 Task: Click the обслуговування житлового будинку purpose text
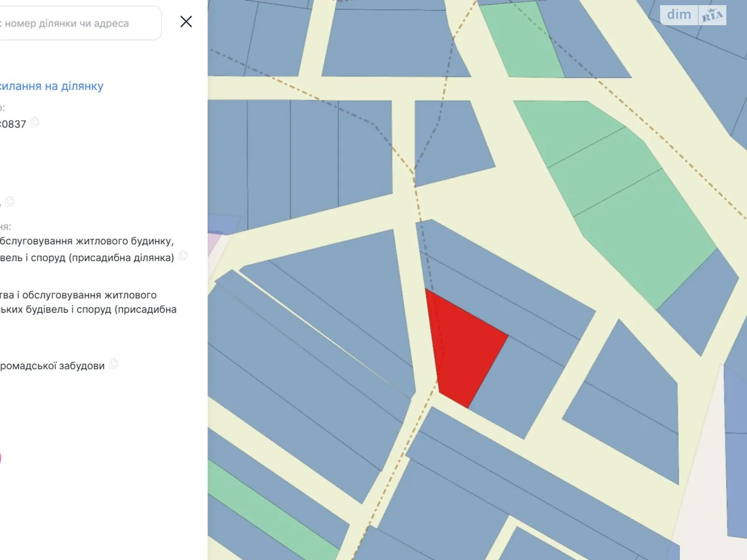point(87,241)
